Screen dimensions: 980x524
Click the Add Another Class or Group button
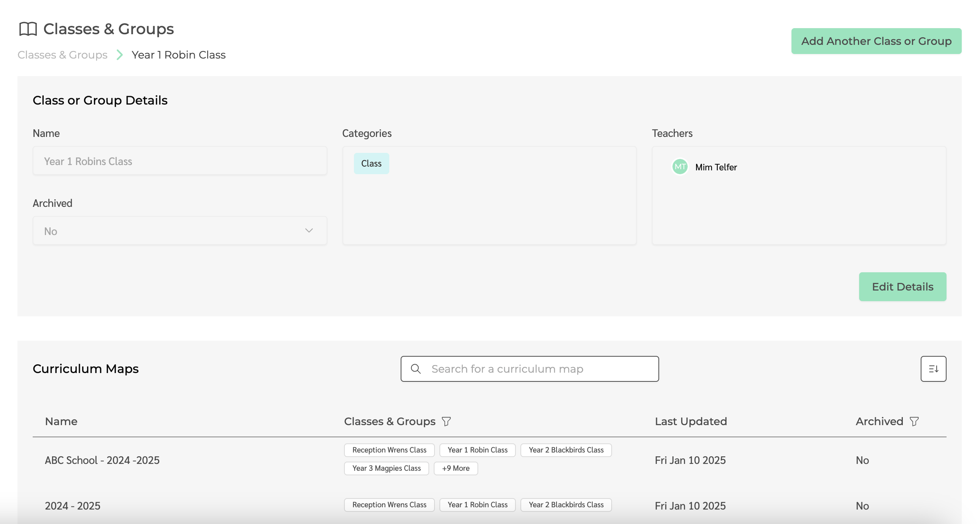pyautogui.click(x=876, y=41)
